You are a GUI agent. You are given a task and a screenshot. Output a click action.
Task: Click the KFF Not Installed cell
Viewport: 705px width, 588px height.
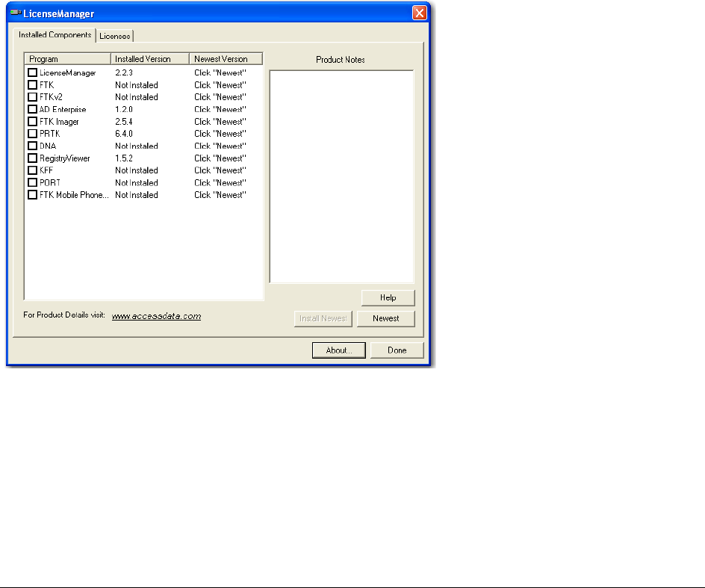click(x=137, y=170)
